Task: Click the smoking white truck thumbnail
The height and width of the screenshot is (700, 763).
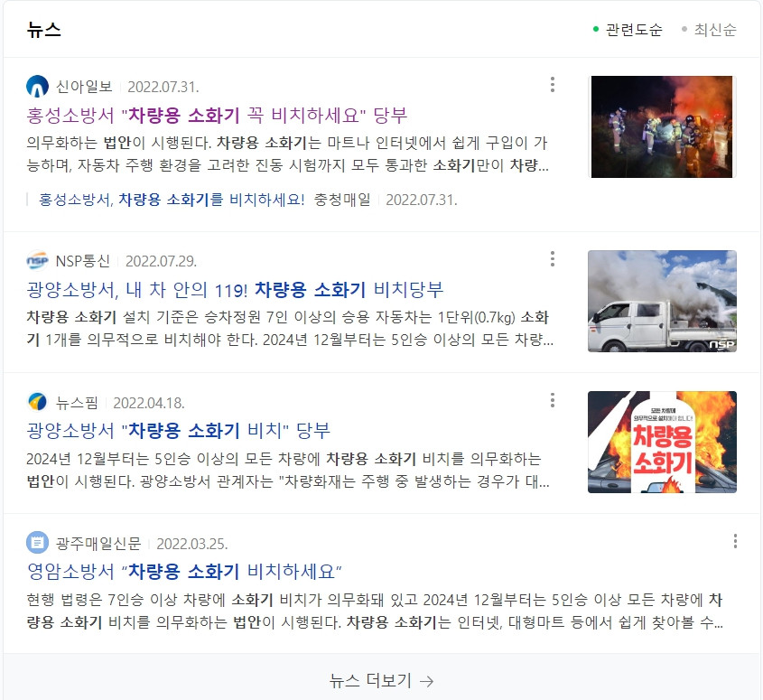Action: pyautogui.click(x=662, y=301)
